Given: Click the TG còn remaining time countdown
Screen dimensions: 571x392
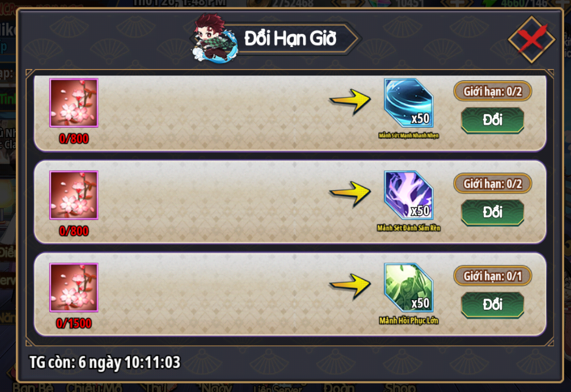Looking at the screenshot, I should [105, 362].
